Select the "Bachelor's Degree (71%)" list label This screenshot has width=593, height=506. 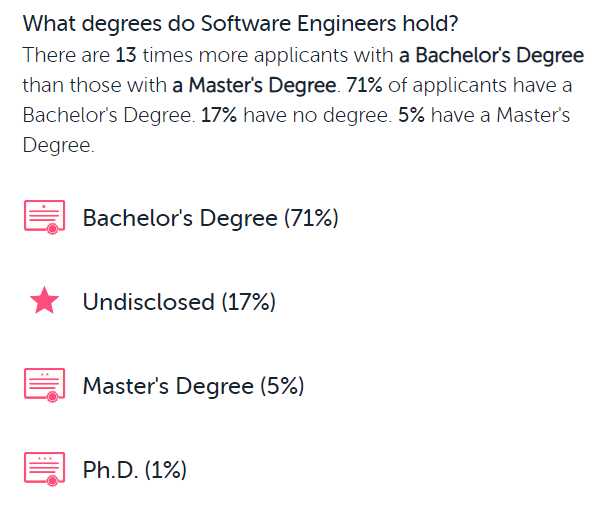pos(211,218)
